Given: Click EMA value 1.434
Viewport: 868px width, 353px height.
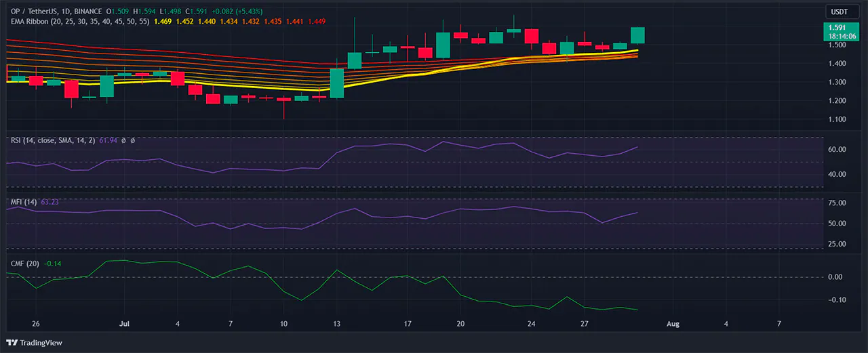Looking at the screenshot, I should tap(231, 22).
